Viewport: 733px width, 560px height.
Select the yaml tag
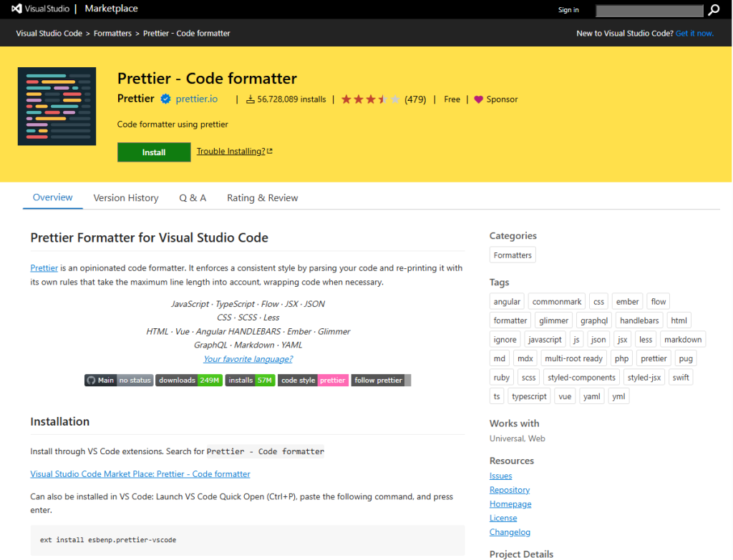click(592, 396)
